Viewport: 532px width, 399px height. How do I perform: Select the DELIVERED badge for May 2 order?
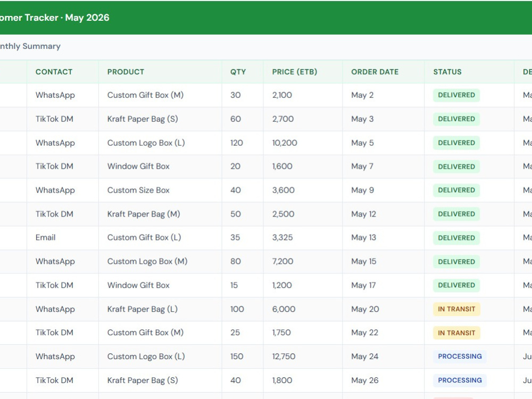[x=456, y=95]
